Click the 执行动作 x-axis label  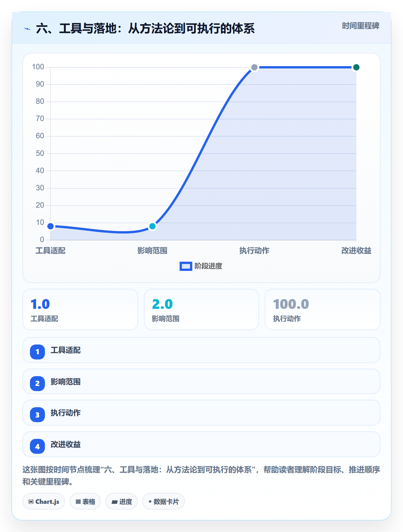254,251
